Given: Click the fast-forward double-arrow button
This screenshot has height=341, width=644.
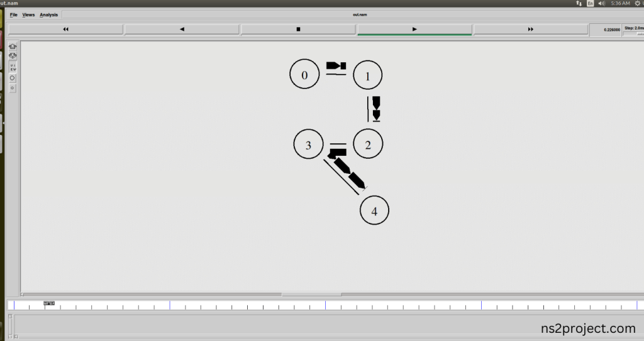Looking at the screenshot, I should click(x=531, y=29).
